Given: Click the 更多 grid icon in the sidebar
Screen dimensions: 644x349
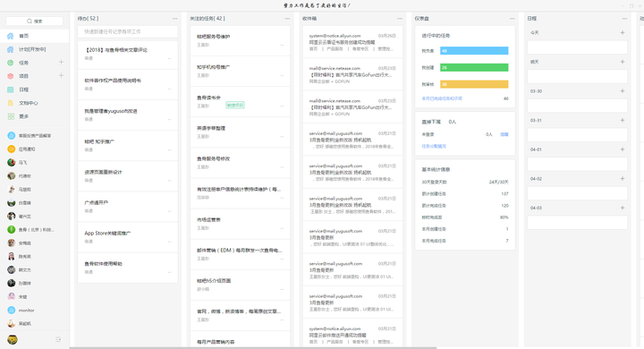Looking at the screenshot, I should [11, 116].
